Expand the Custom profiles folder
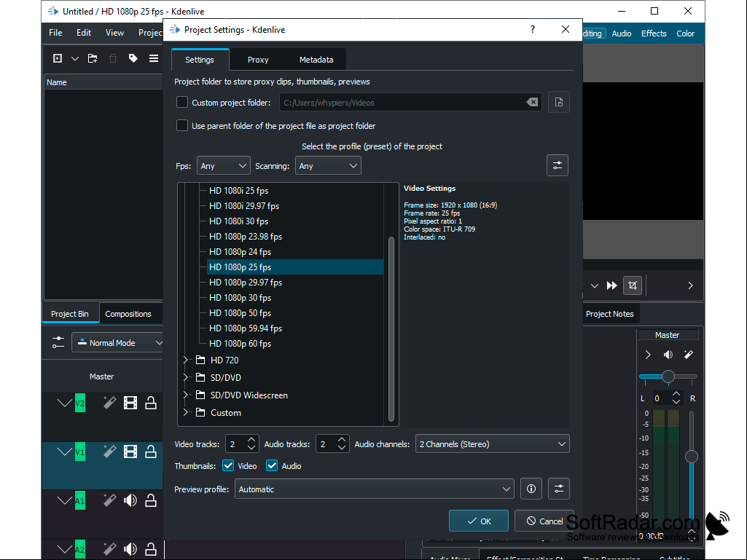The image size is (747, 560). coord(186,412)
